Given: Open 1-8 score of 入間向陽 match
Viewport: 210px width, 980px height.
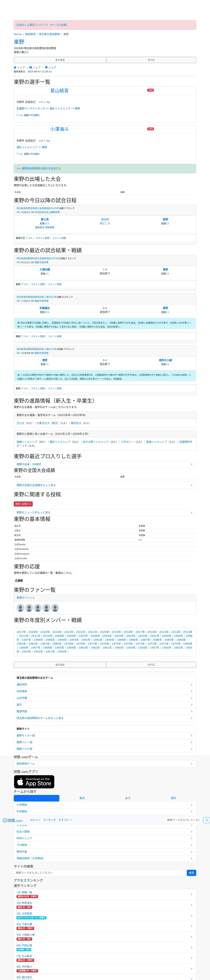Looking at the screenshot, I should (x=105, y=269).
